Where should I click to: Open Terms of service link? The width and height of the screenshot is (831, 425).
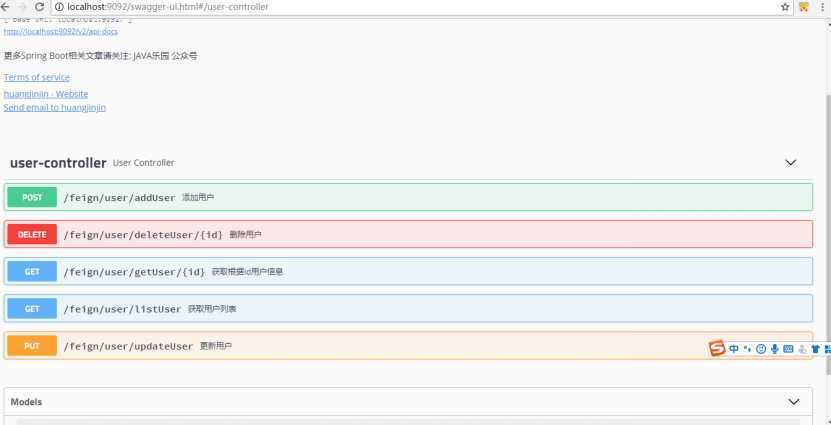[37, 77]
